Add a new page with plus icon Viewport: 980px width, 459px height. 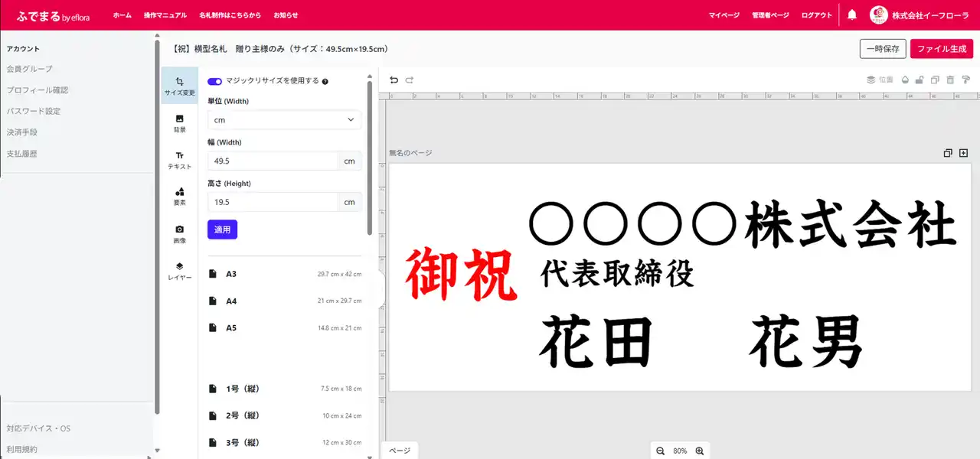963,153
